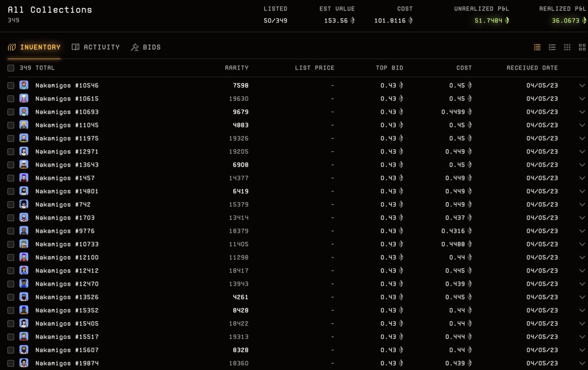Switch to compact list view icon
This screenshot has width=588, height=370.
537,47
